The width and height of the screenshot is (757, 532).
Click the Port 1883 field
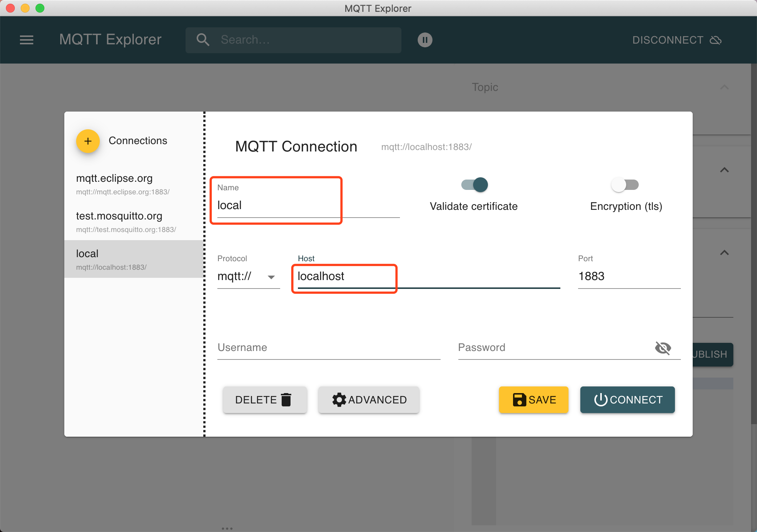(x=628, y=276)
